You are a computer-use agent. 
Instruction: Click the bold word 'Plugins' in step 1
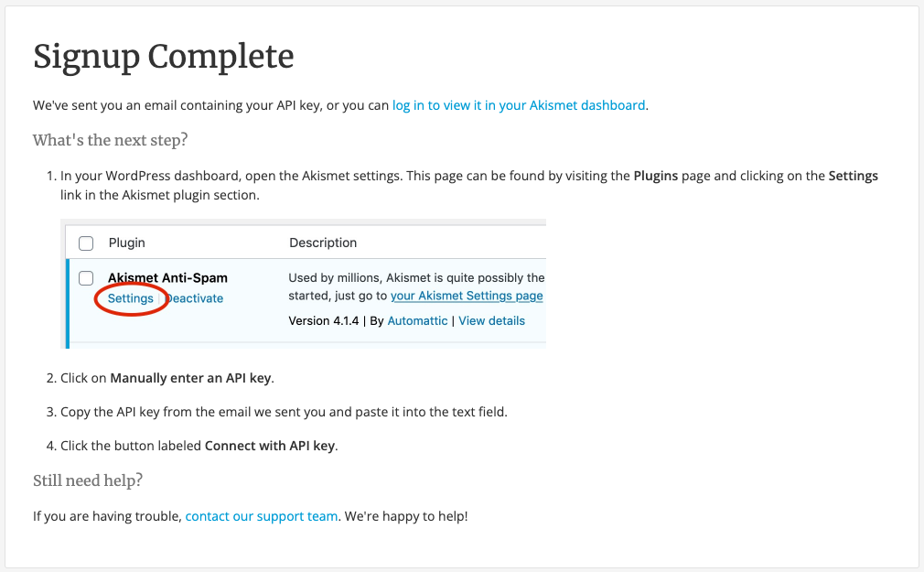pos(656,176)
